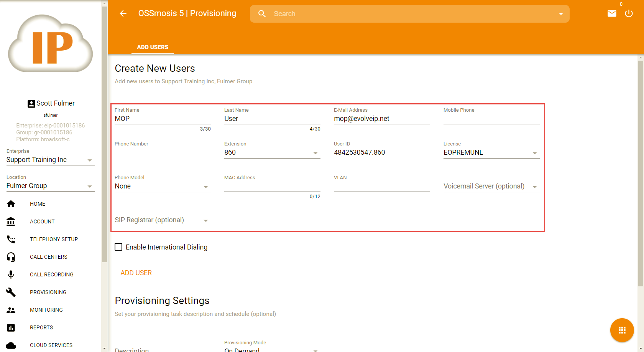Switch to the Add Users tab
Screen dimensions: 644x352
pyautogui.click(x=153, y=47)
